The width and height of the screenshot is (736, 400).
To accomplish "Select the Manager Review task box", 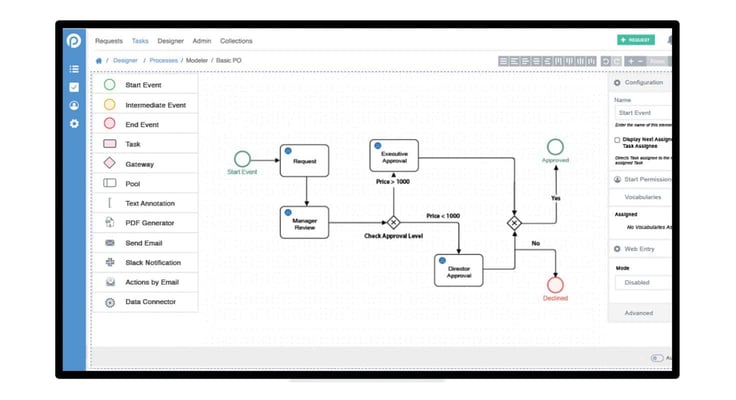I will [304, 223].
